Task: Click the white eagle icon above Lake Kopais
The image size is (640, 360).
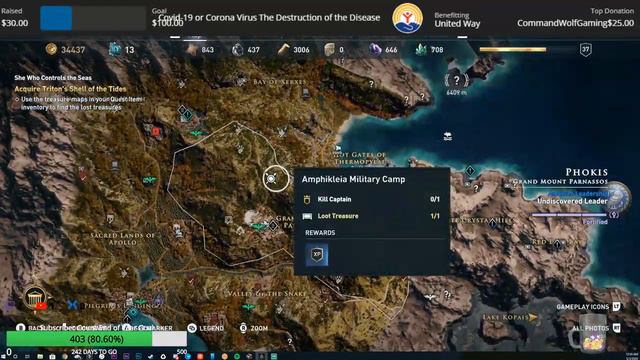Action: (x=429, y=297)
